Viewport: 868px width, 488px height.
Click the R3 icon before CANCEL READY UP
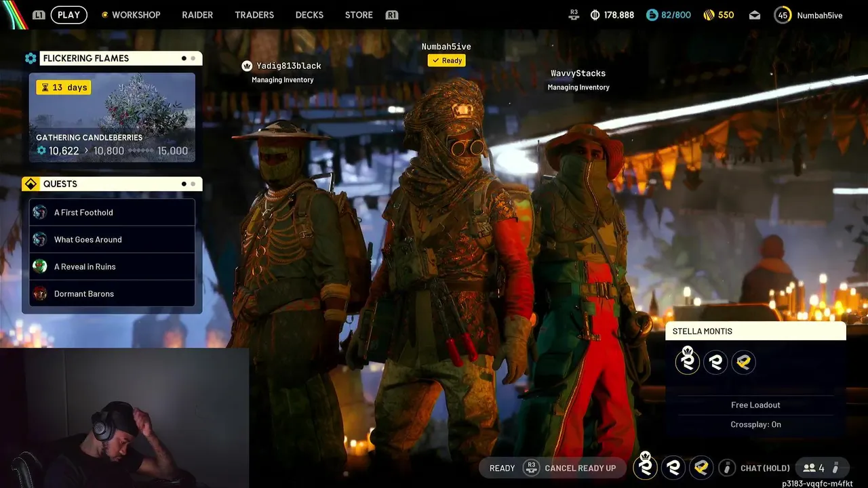532,468
